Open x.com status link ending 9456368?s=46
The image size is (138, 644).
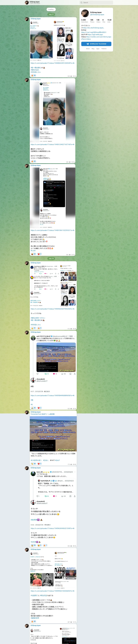(x=53, y=309)
